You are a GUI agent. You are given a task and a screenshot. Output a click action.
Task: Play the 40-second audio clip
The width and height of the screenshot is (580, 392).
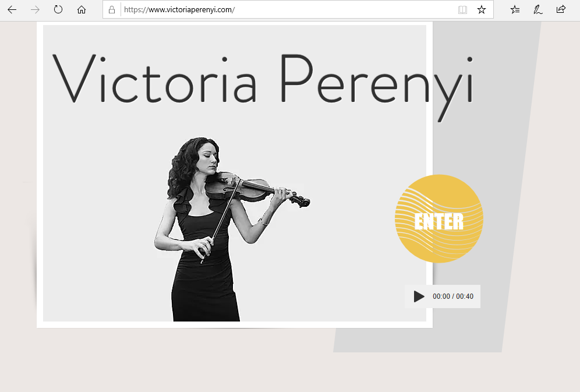419,296
